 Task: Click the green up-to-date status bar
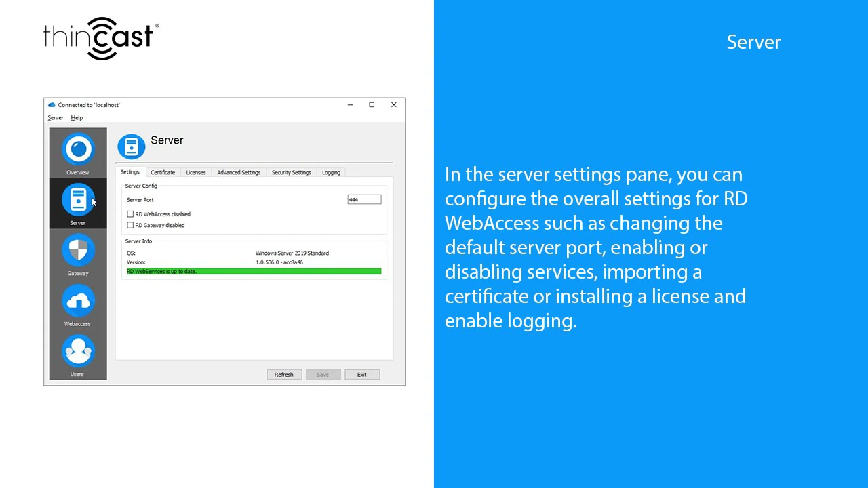[x=254, y=271]
